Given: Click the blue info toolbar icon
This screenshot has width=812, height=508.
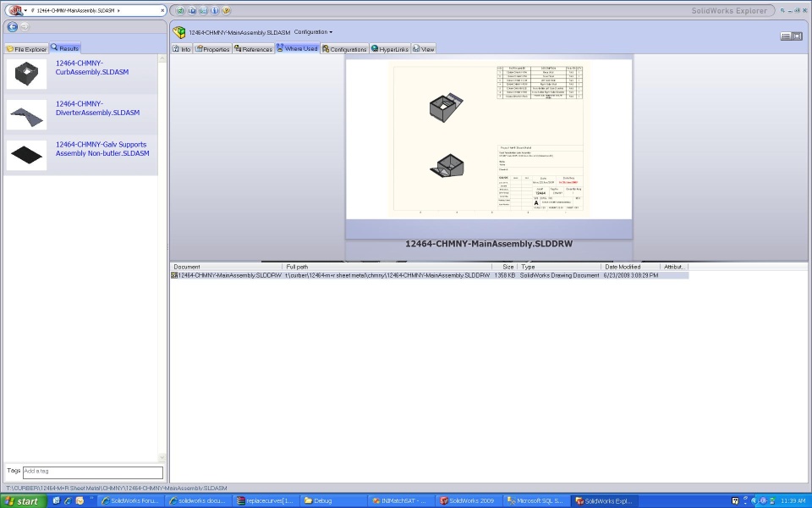Looking at the screenshot, I should click(x=214, y=10).
